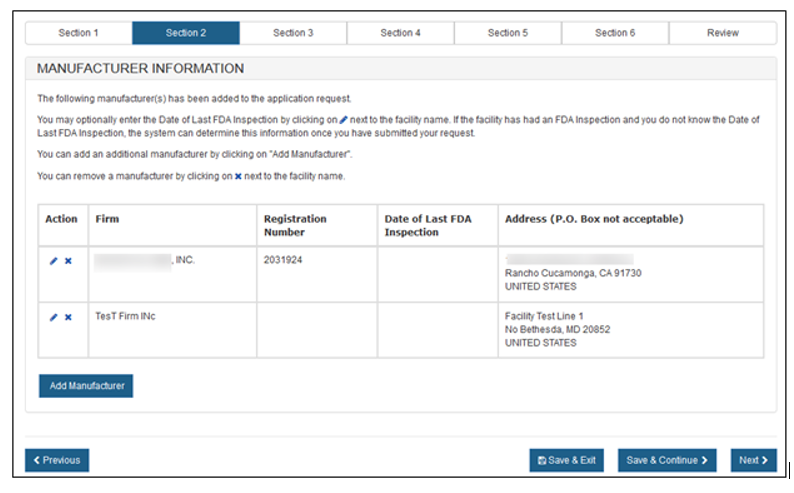Click Save & Continue

point(666,460)
